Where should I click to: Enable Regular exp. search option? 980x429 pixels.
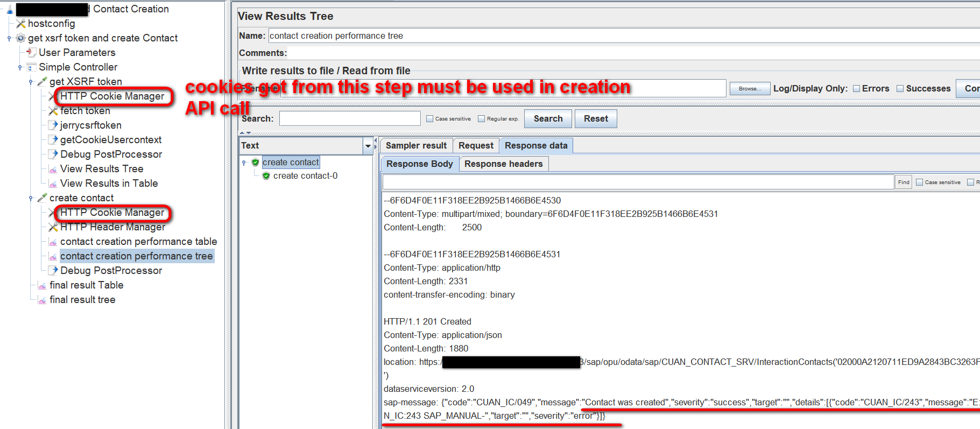click(481, 119)
